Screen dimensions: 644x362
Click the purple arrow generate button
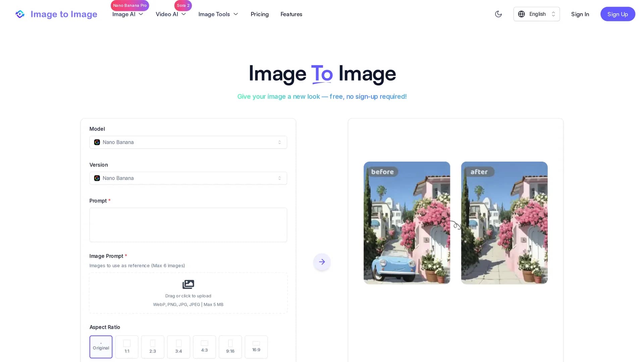(322, 262)
